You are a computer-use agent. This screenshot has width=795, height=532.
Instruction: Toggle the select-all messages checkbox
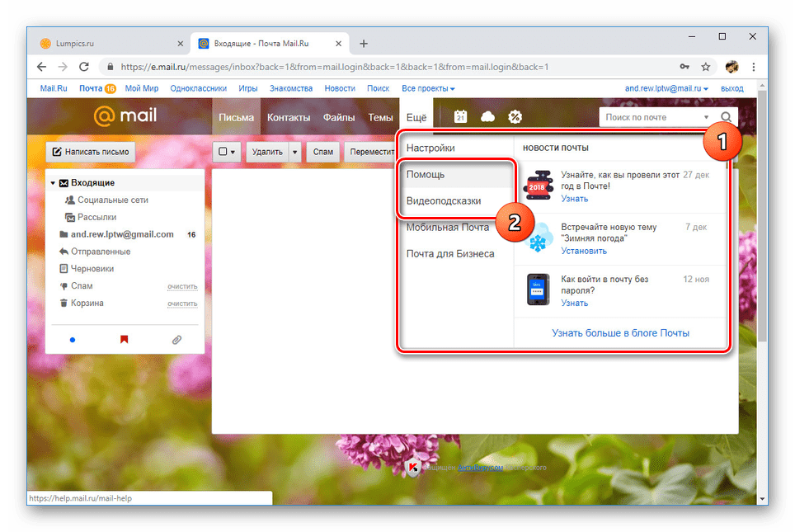[x=223, y=151]
